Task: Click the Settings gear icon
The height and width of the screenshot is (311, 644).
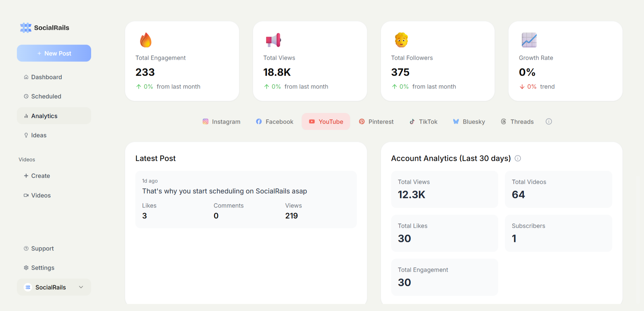Action: [26, 268]
